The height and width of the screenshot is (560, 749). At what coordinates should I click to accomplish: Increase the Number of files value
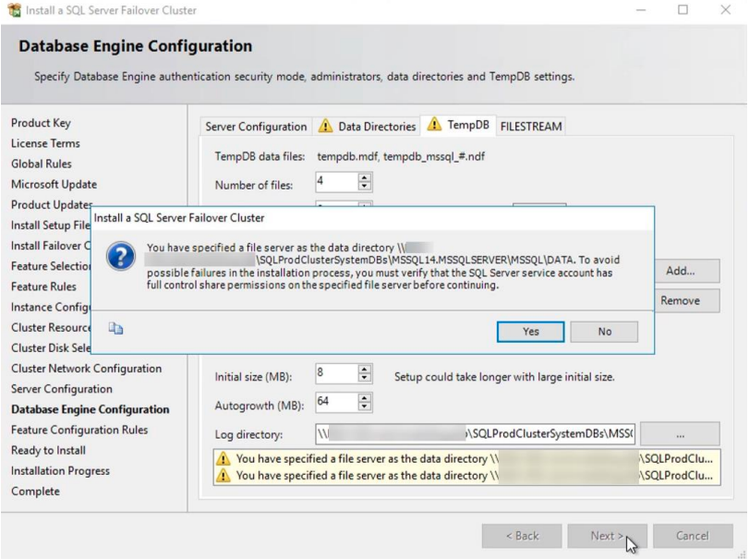(x=364, y=178)
